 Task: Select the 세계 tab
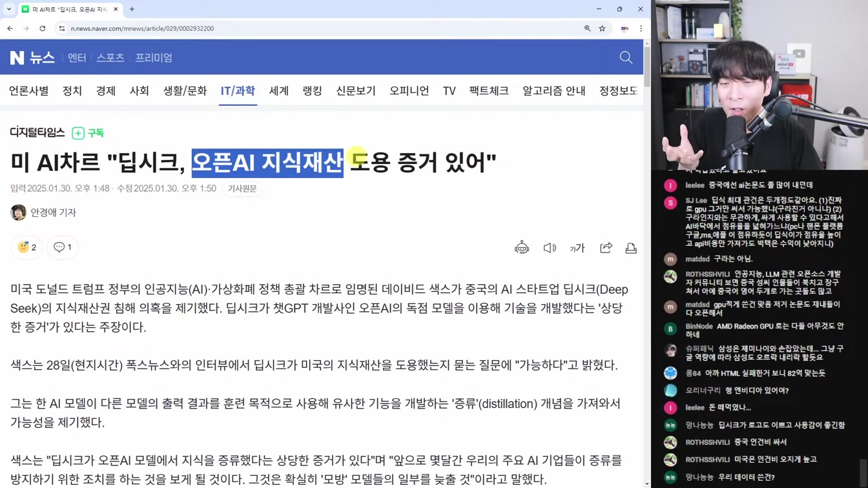279,91
